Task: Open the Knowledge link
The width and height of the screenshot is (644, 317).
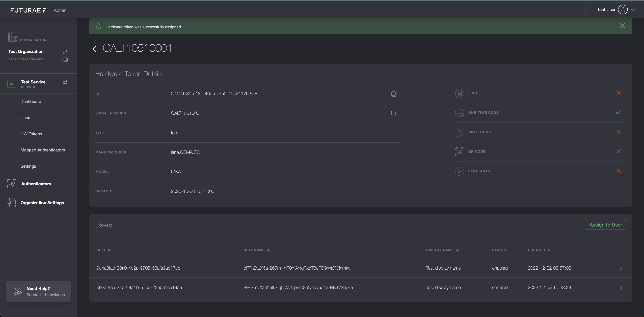Action: [x=55, y=295]
